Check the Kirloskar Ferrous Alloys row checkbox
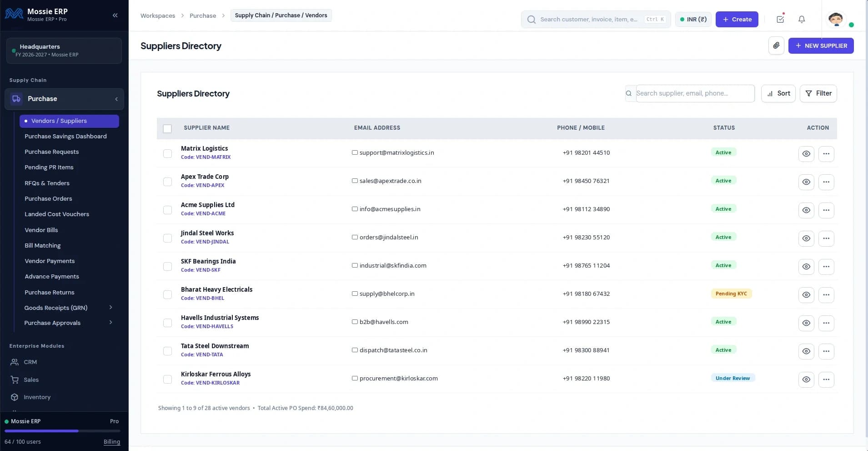This screenshot has width=868, height=451. 167,380
